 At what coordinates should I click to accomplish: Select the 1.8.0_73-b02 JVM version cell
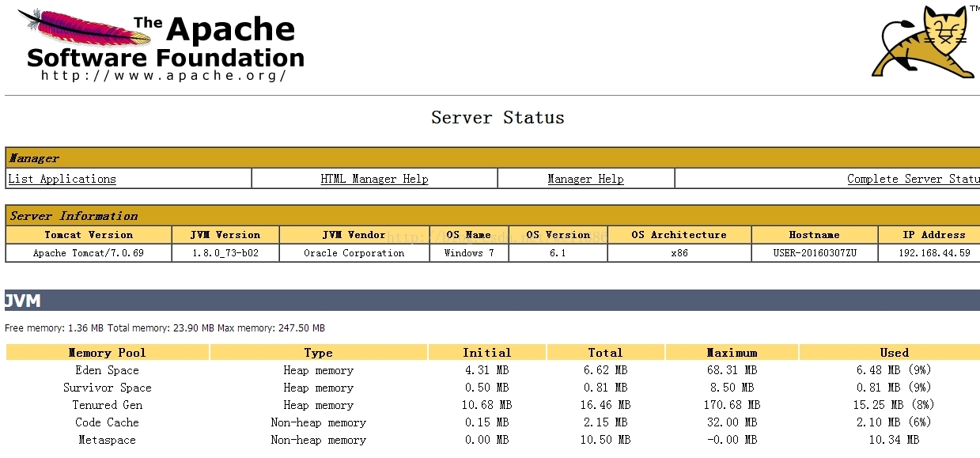225,253
